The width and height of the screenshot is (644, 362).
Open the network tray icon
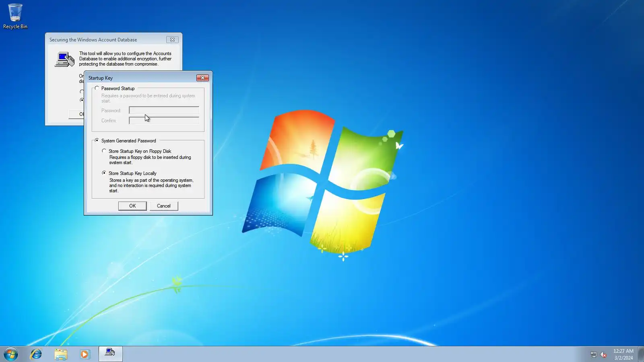(593, 354)
